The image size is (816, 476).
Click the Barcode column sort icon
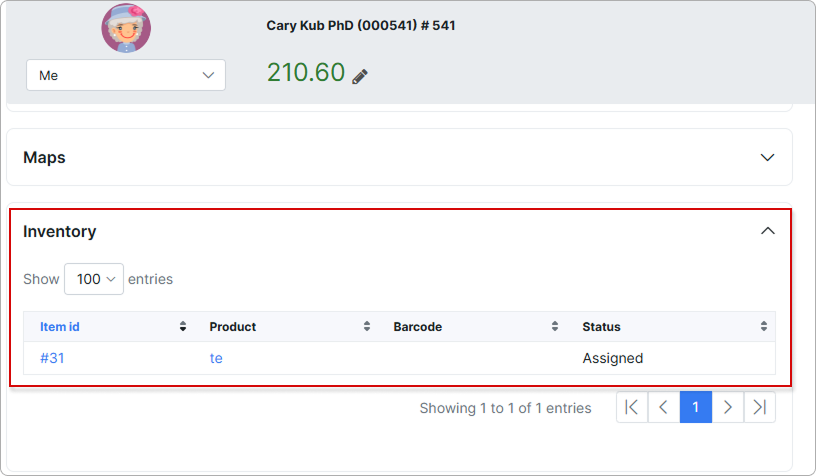555,327
